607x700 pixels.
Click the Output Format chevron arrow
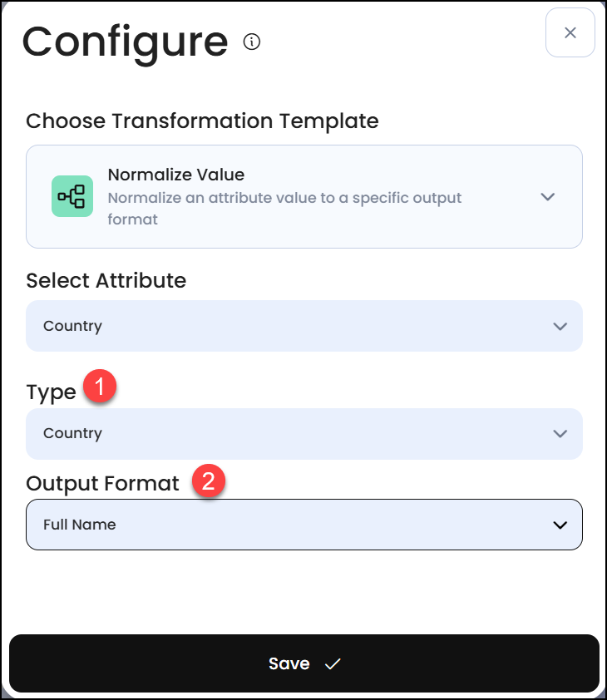tap(560, 525)
